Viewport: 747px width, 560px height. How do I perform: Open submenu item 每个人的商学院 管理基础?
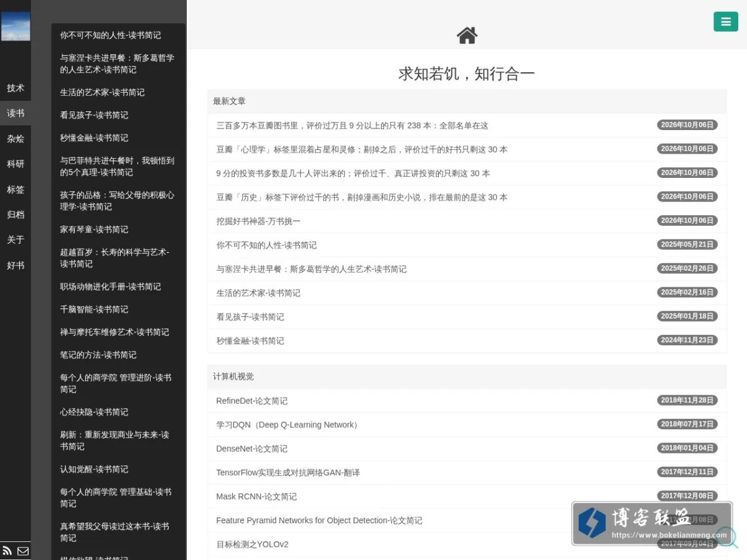point(118,498)
